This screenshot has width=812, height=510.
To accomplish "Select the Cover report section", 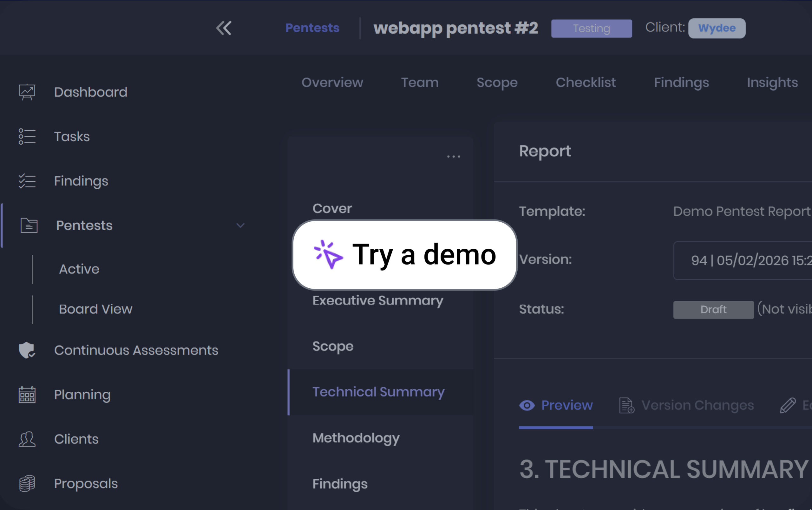I will [x=332, y=209].
